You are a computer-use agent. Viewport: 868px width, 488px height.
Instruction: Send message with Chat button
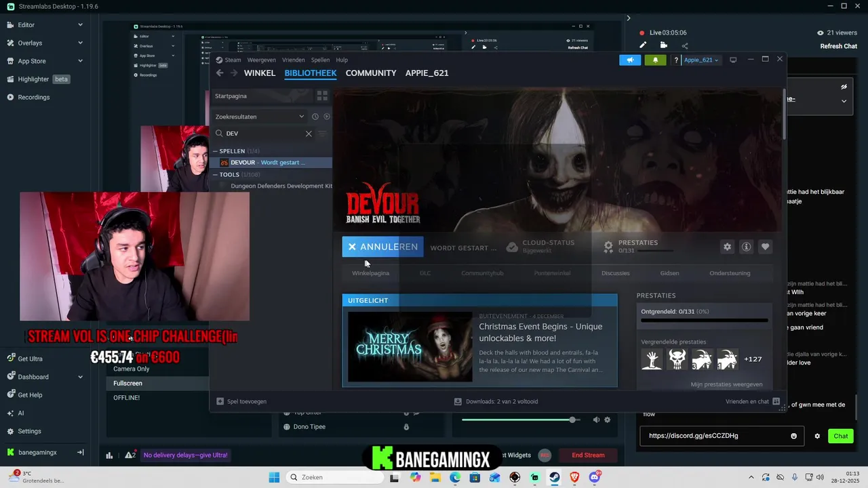841,436
